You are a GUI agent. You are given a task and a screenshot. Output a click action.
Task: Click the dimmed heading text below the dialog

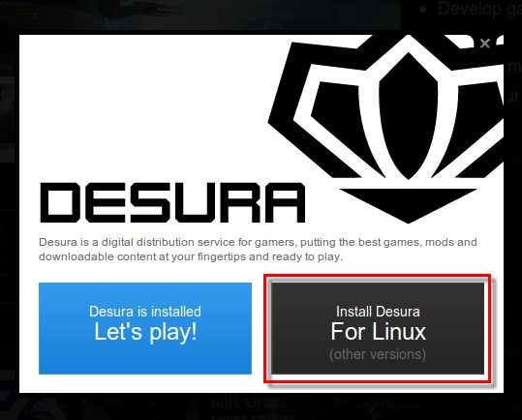248,404
